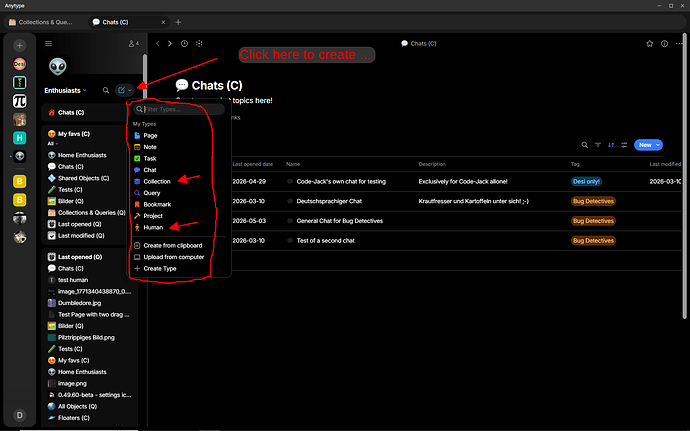The image size is (690, 431).
Task: Click the New button
Action: point(645,145)
